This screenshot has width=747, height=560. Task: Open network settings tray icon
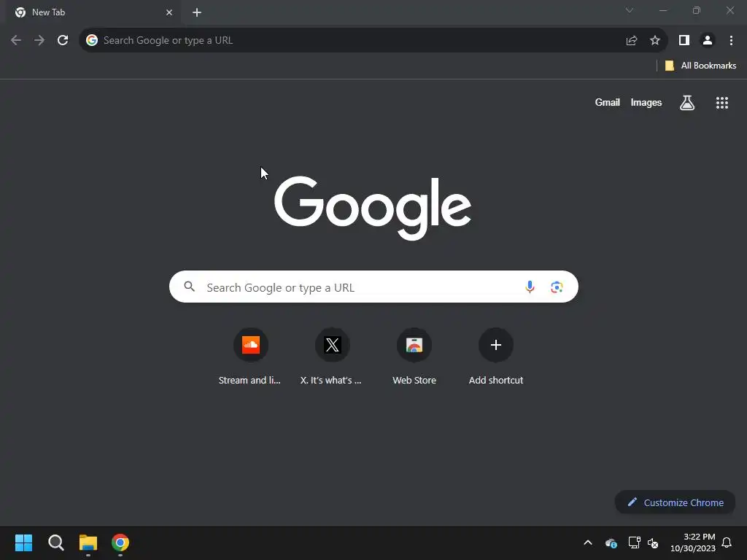634,542
